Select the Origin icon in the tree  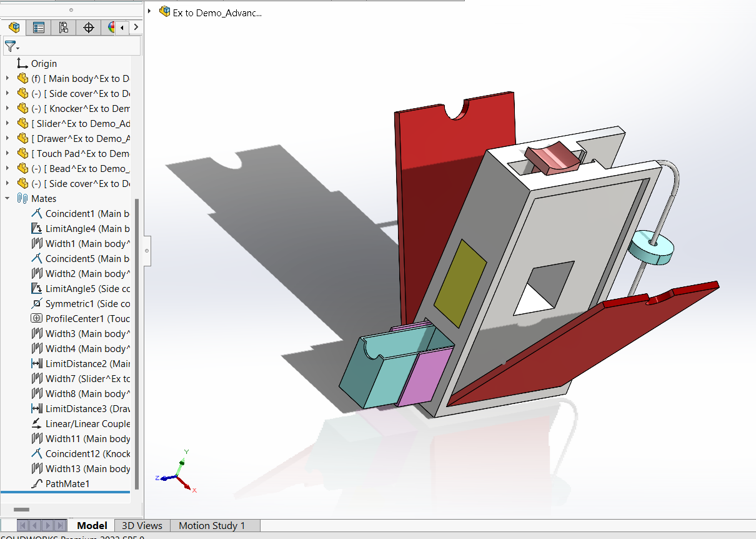(x=22, y=63)
